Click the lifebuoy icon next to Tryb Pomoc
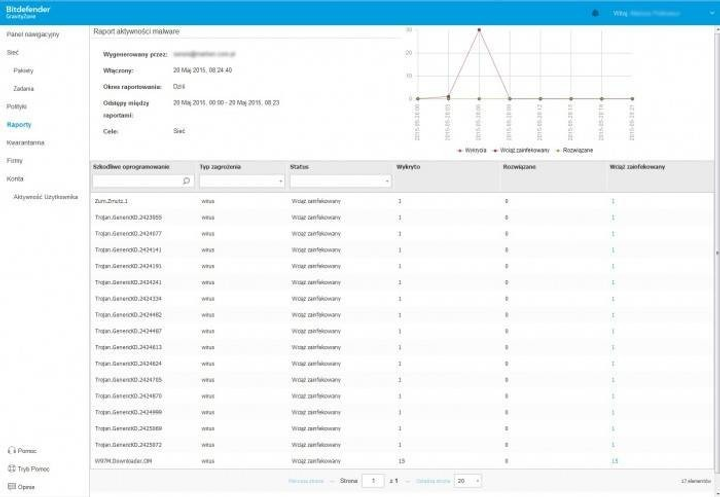The height and width of the screenshot is (497, 720). click(12, 469)
